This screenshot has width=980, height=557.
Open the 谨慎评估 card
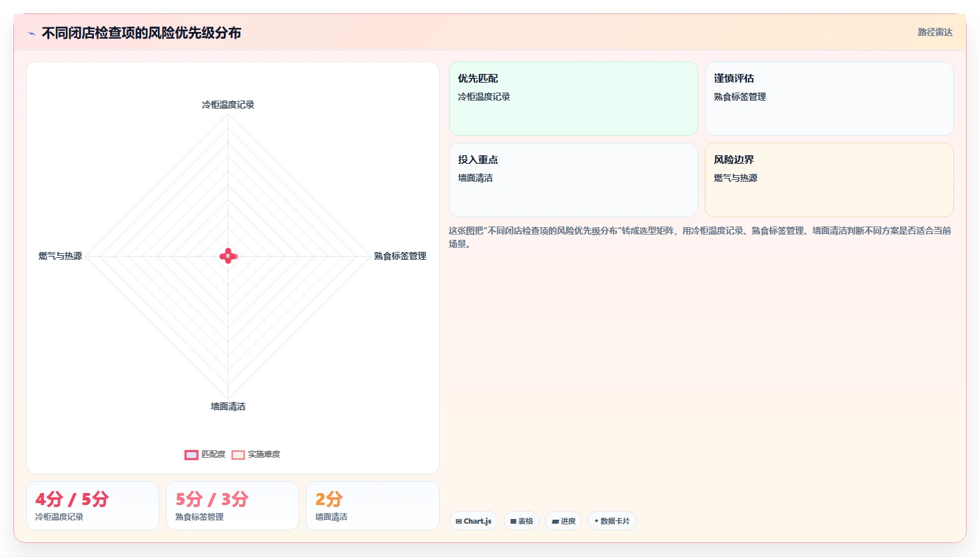click(x=829, y=99)
